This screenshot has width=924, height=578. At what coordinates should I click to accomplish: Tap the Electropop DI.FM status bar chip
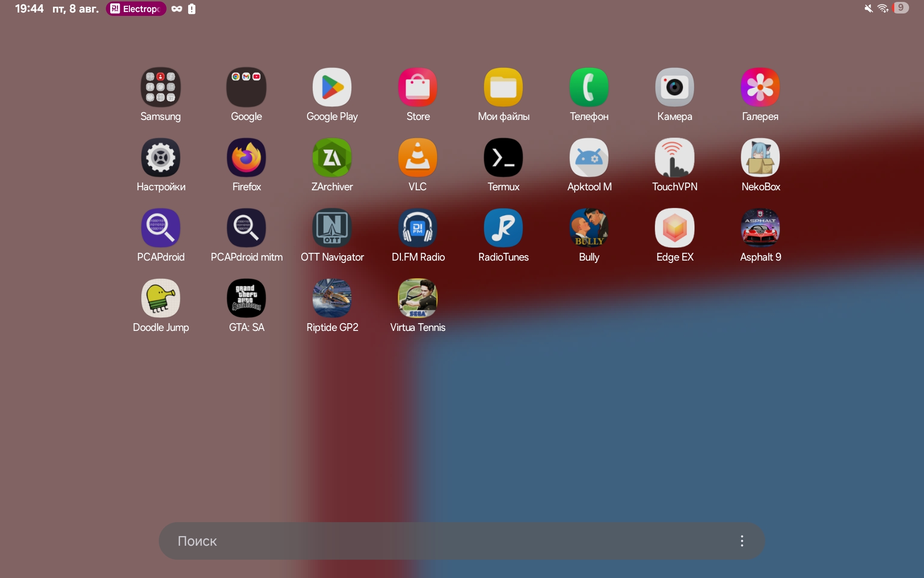point(136,9)
